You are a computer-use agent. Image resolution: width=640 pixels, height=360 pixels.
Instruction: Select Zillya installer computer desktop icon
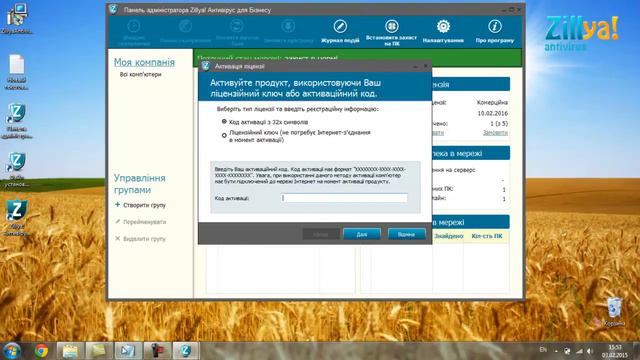16,18
